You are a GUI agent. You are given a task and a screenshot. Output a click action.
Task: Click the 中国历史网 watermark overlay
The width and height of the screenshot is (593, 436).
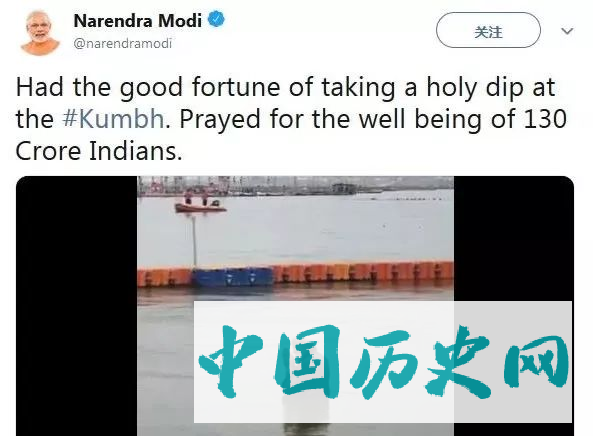coord(383,362)
